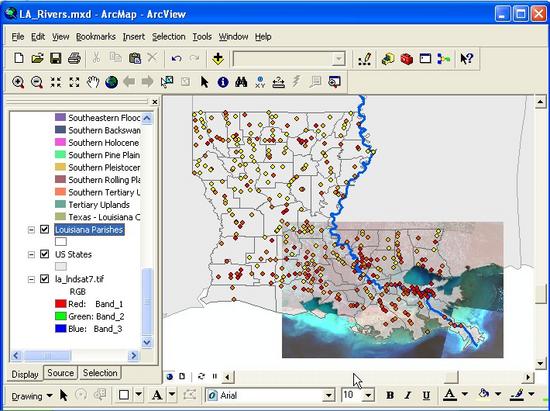The image size is (550, 411).
Task: Open ModelBuilder icon
Action: [444, 59]
